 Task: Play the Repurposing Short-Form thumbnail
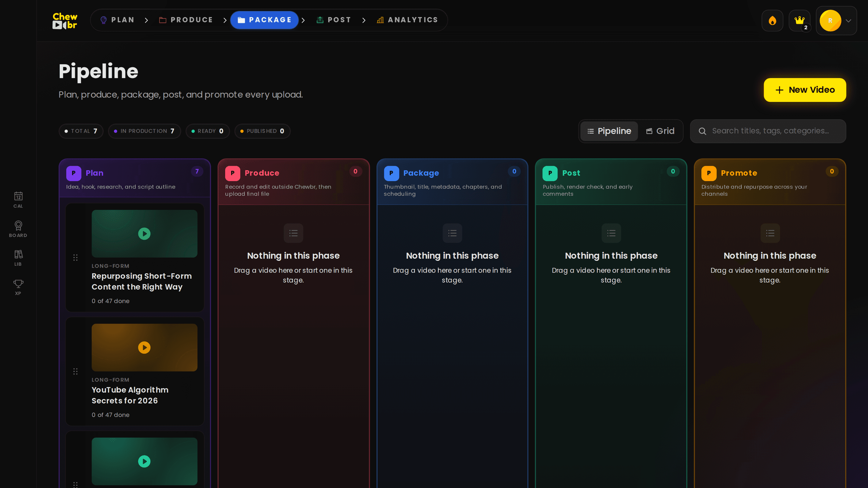pyautogui.click(x=144, y=234)
